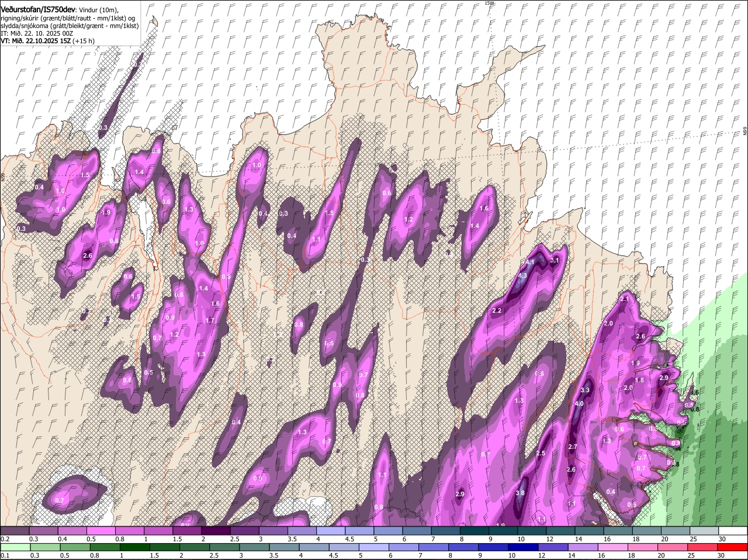Click white upper legend swatch above 30

tap(734, 531)
